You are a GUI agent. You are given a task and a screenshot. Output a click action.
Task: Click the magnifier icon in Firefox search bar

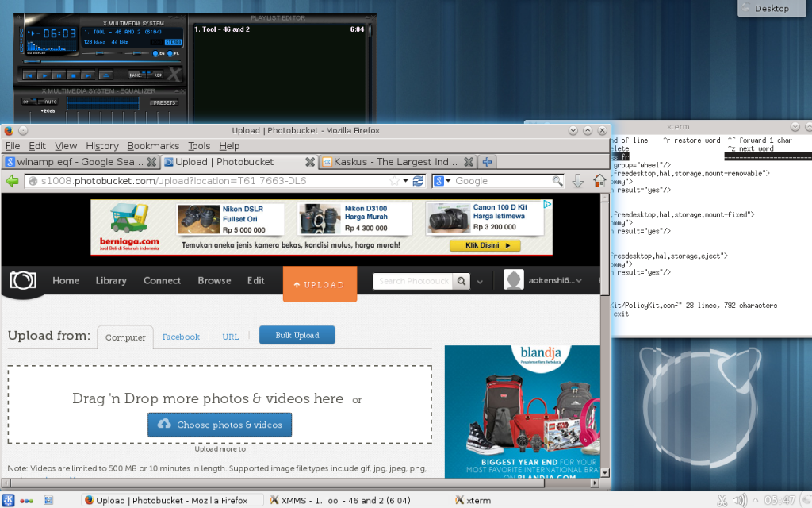557,181
